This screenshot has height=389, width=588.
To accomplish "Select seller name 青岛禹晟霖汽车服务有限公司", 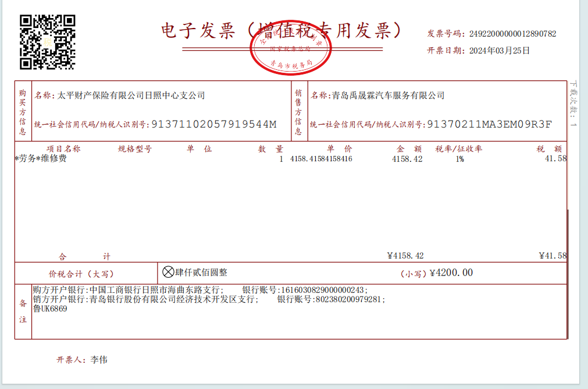I will (387, 96).
